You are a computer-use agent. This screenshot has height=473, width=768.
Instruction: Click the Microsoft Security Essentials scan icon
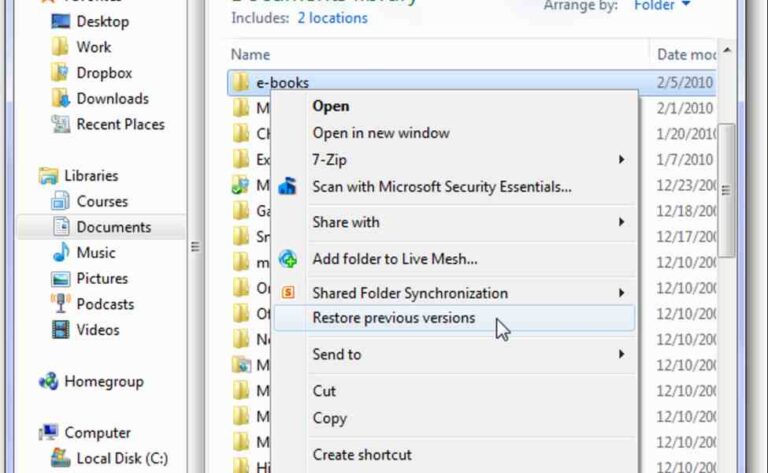(x=288, y=185)
